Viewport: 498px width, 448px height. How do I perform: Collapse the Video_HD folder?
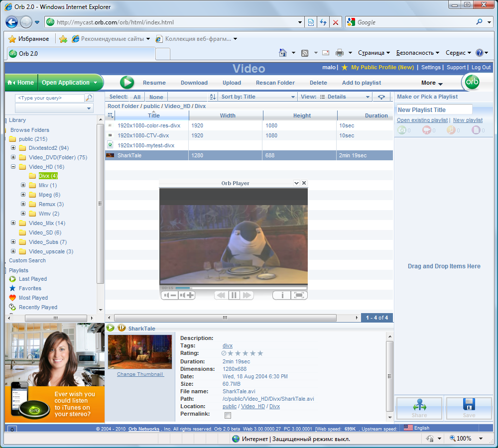pos(13,166)
